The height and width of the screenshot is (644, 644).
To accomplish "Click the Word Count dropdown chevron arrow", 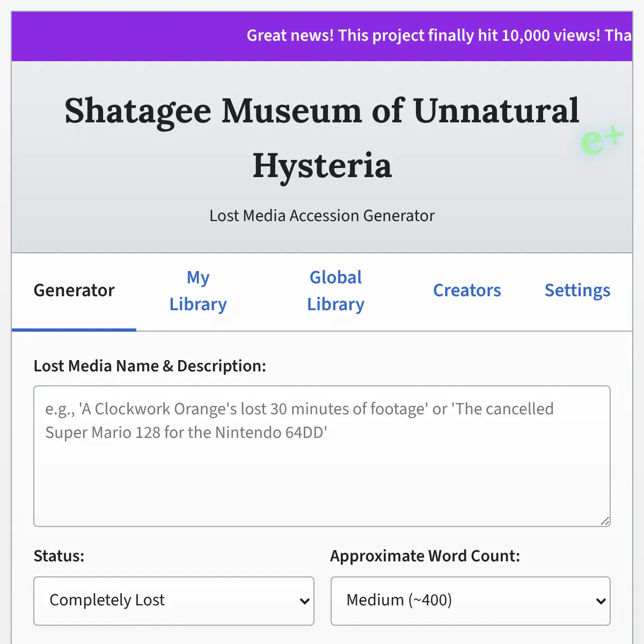I will (x=601, y=601).
